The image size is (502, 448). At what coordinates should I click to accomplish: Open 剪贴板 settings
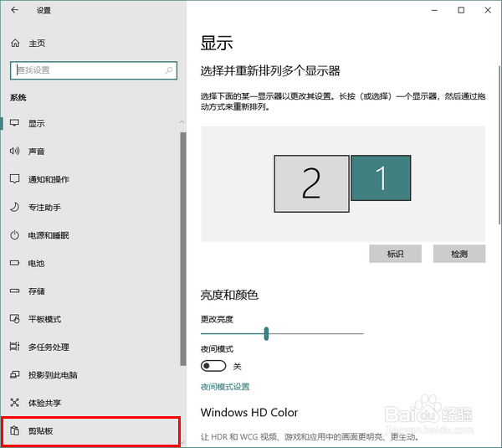click(90, 431)
